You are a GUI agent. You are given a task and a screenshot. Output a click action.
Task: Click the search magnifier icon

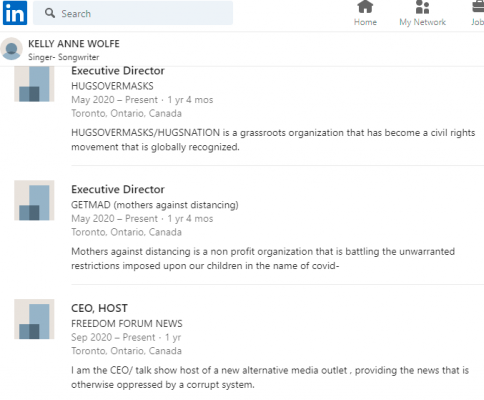coord(50,13)
